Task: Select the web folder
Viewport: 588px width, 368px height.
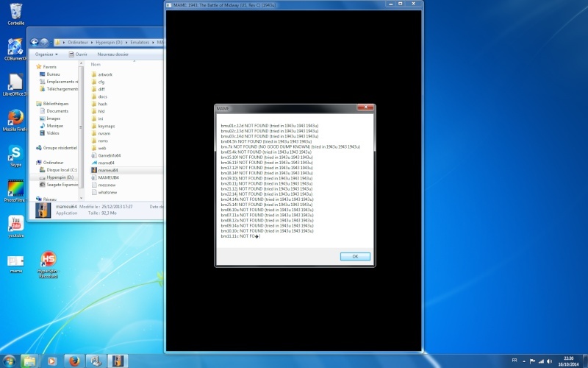Action: (x=98, y=149)
